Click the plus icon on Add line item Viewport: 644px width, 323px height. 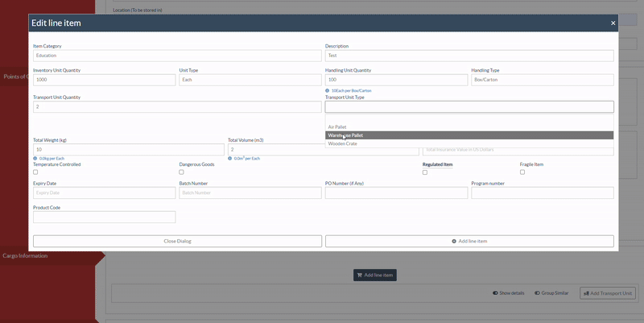[x=454, y=241]
